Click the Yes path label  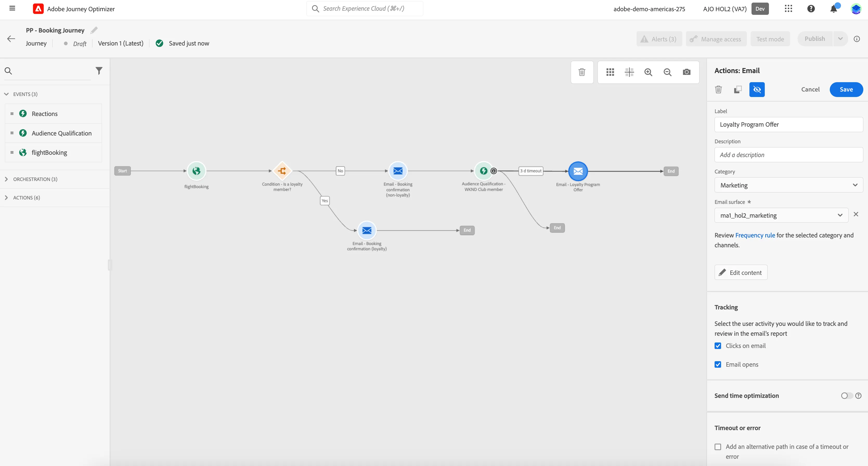coord(325,200)
